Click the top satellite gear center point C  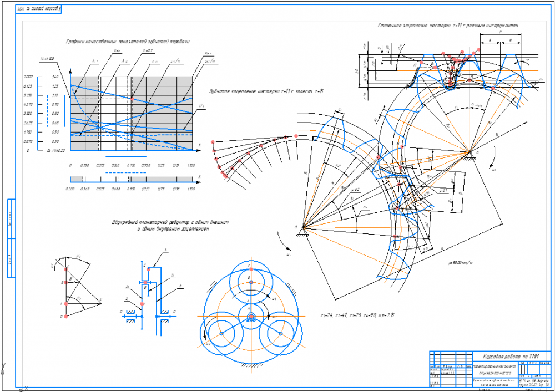coord(251,269)
